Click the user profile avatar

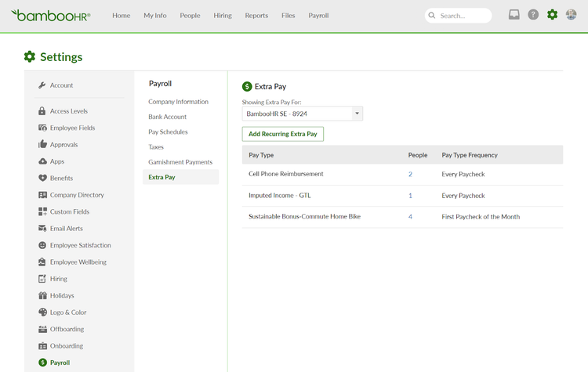[572, 15]
